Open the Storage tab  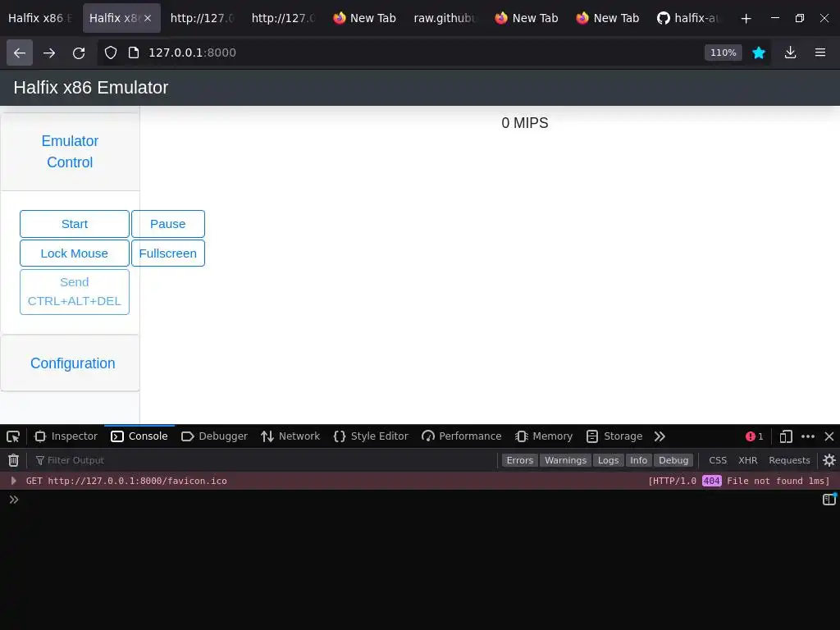614,436
